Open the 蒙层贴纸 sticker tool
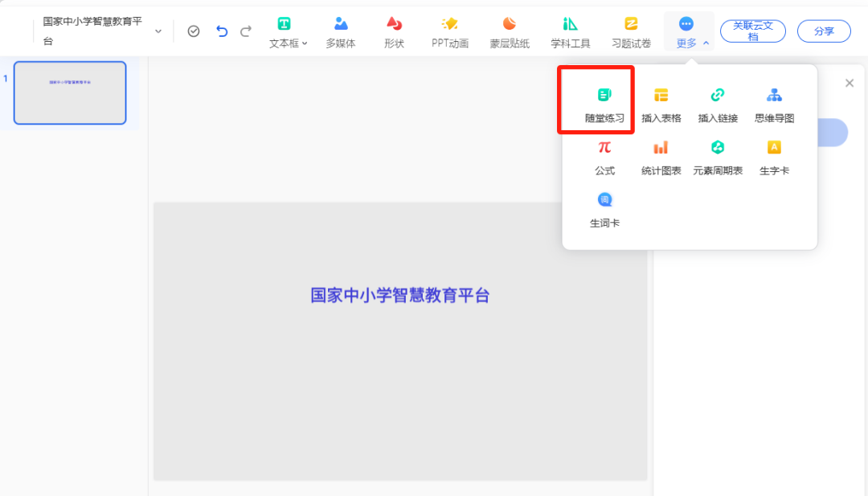This screenshot has width=868, height=496. [x=509, y=32]
